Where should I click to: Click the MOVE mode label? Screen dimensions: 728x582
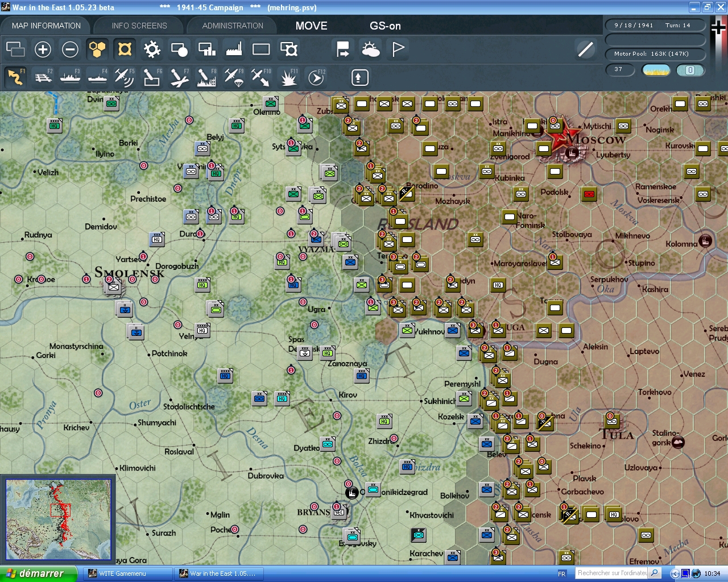coord(311,26)
